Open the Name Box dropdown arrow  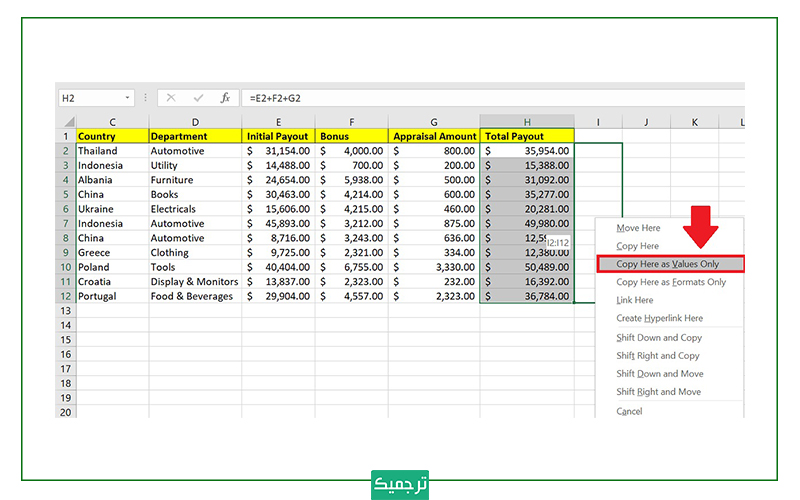coord(128,98)
